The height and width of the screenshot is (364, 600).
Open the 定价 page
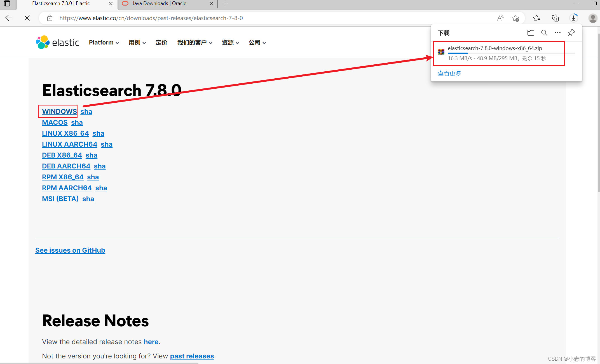point(161,43)
